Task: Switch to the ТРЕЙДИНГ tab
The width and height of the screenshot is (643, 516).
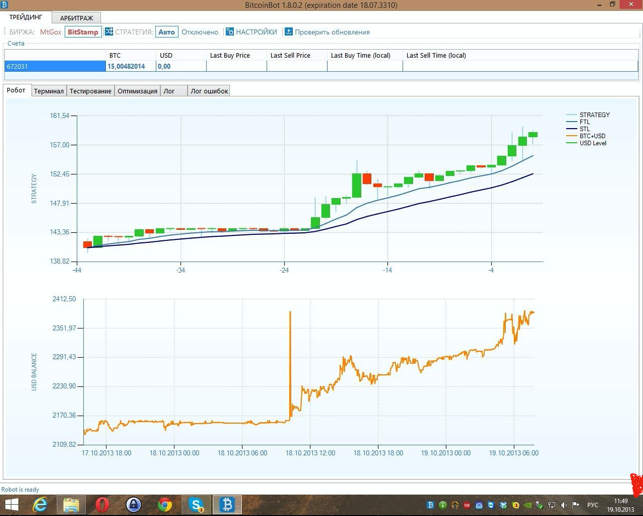Action: coord(25,18)
